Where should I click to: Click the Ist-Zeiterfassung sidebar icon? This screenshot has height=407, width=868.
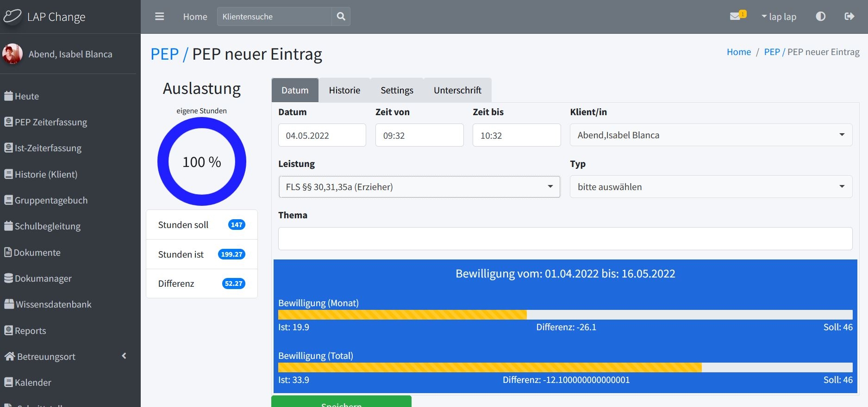[8, 148]
